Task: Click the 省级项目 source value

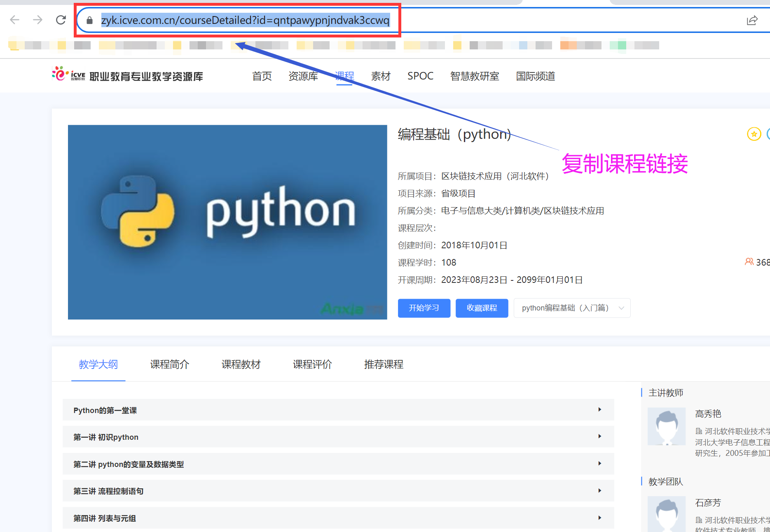Action: click(459, 194)
